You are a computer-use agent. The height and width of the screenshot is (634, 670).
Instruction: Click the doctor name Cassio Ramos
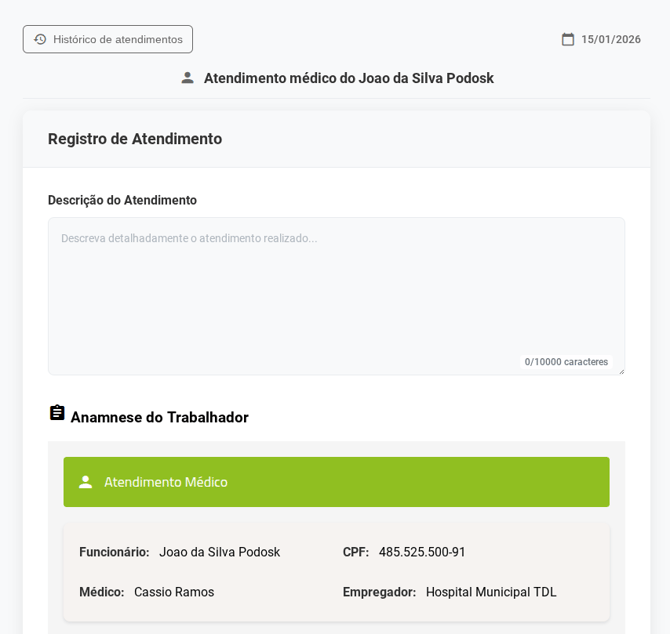174,592
